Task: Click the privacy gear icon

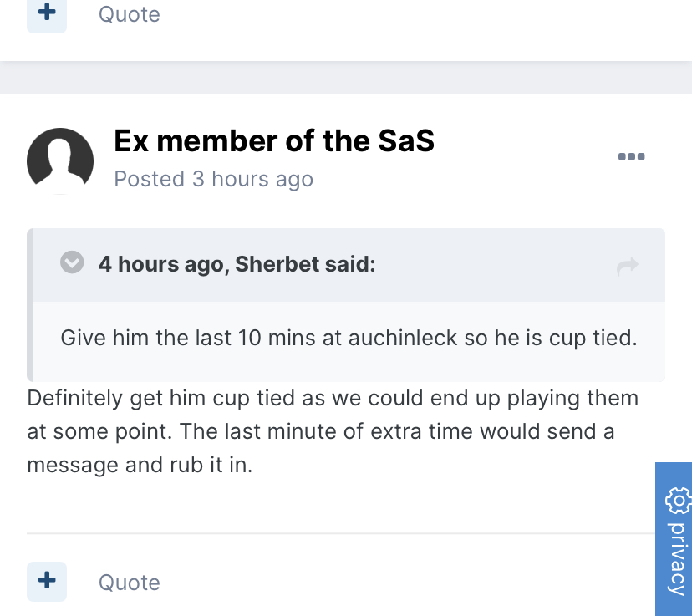Action: pos(677,501)
